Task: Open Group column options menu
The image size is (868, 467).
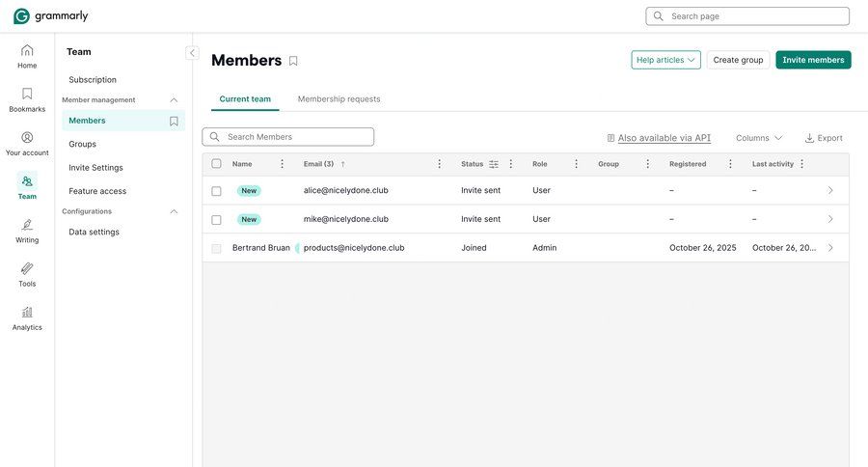Action: [x=648, y=164]
